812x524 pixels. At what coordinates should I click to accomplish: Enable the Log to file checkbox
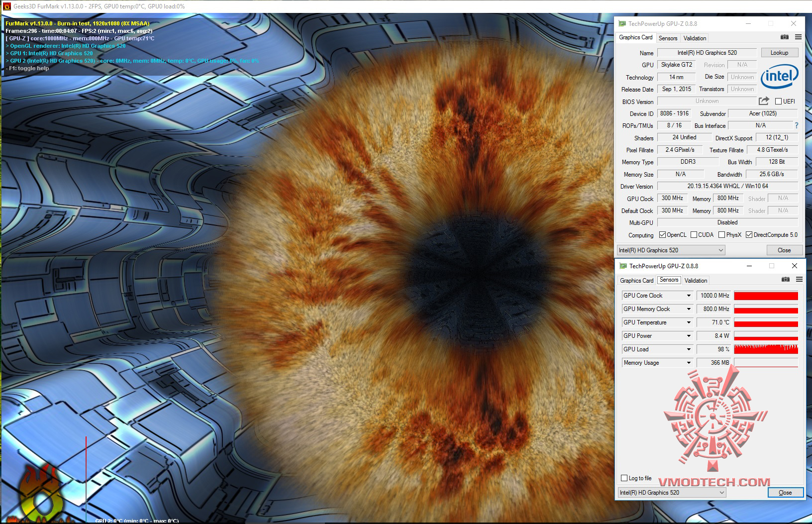(624, 478)
